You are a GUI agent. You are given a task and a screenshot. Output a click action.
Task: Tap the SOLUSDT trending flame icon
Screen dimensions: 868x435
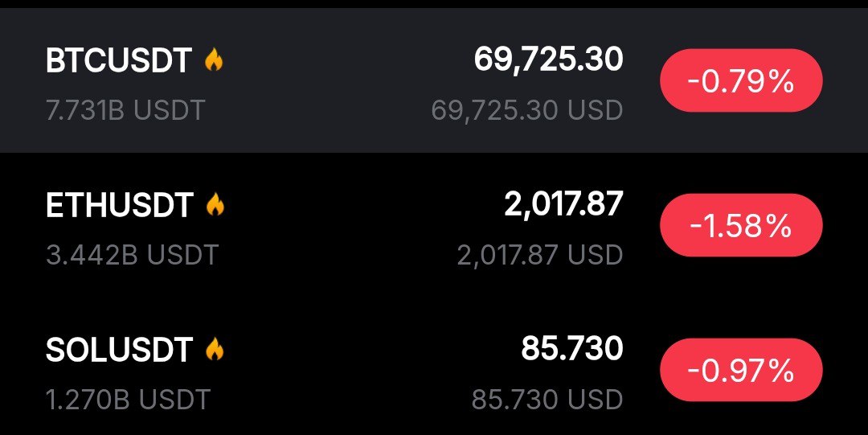pos(215,349)
